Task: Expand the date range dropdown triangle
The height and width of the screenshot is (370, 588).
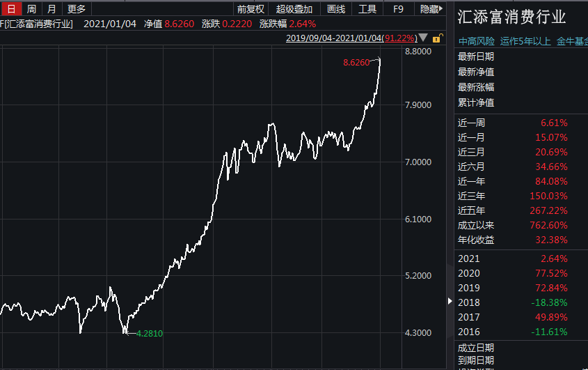Action: click(x=423, y=38)
